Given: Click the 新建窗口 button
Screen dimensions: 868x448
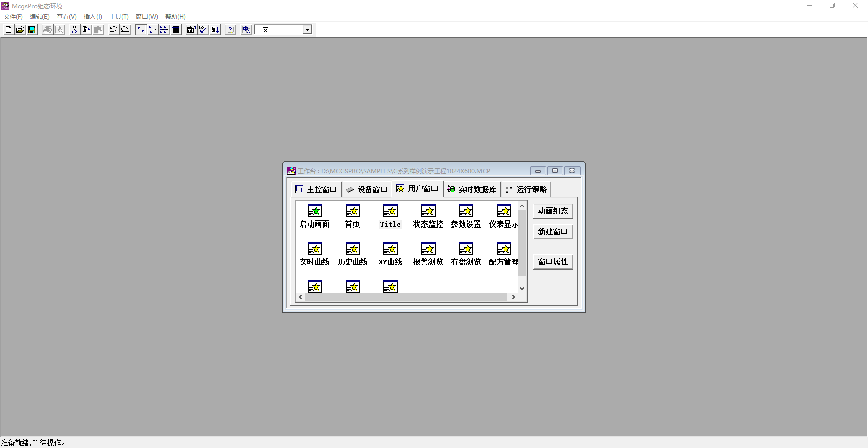Looking at the screenshot, I should click(553, 231).
